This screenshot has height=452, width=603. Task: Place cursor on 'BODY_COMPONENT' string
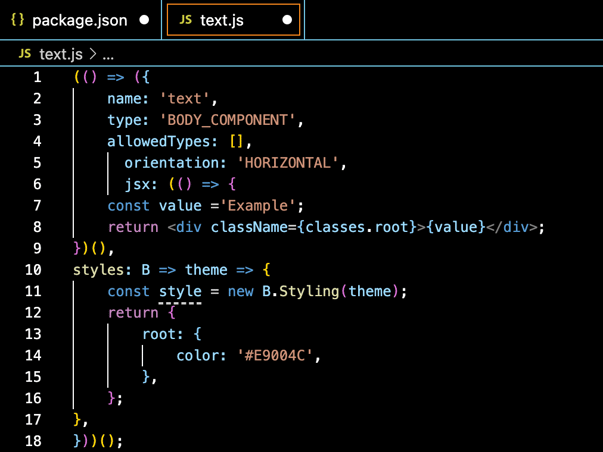click(229, 120)
